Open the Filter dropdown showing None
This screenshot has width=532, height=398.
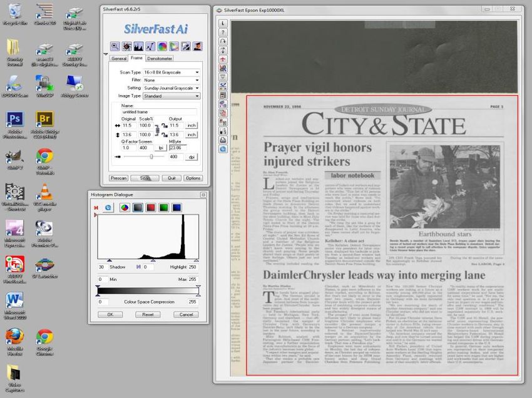click(171, 80)
